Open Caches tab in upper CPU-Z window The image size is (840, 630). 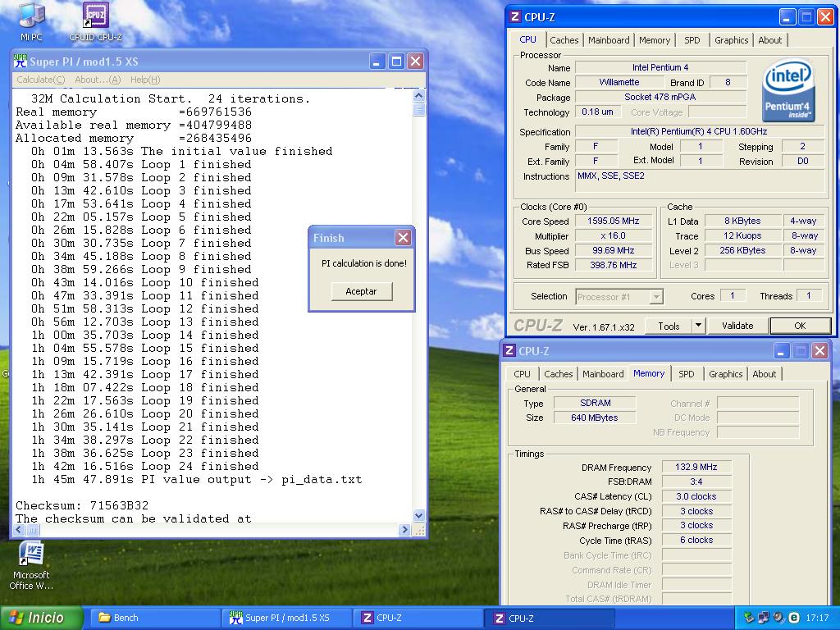[x=564, y=40]
